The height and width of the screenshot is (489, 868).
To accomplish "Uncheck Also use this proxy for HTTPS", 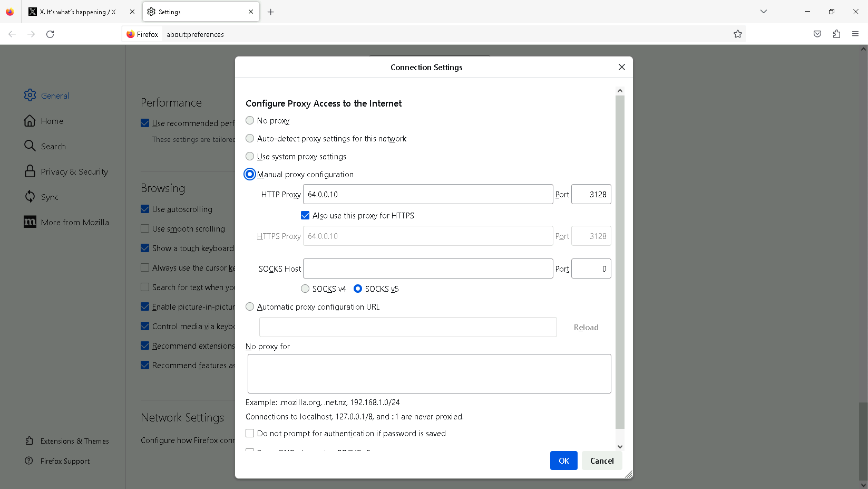I will coord(305,216).
